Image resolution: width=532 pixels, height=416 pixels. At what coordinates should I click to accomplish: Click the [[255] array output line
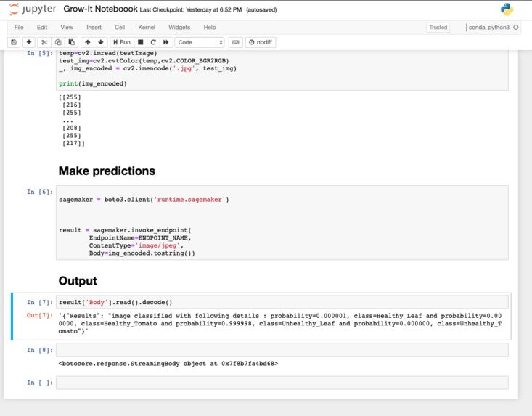[x=70, y=97]
